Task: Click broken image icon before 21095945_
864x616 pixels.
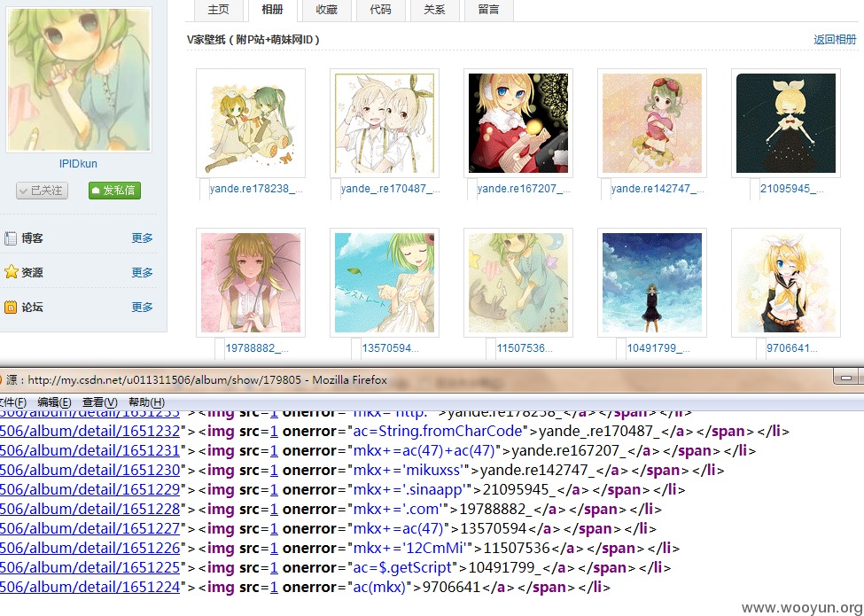Action: 755,189
